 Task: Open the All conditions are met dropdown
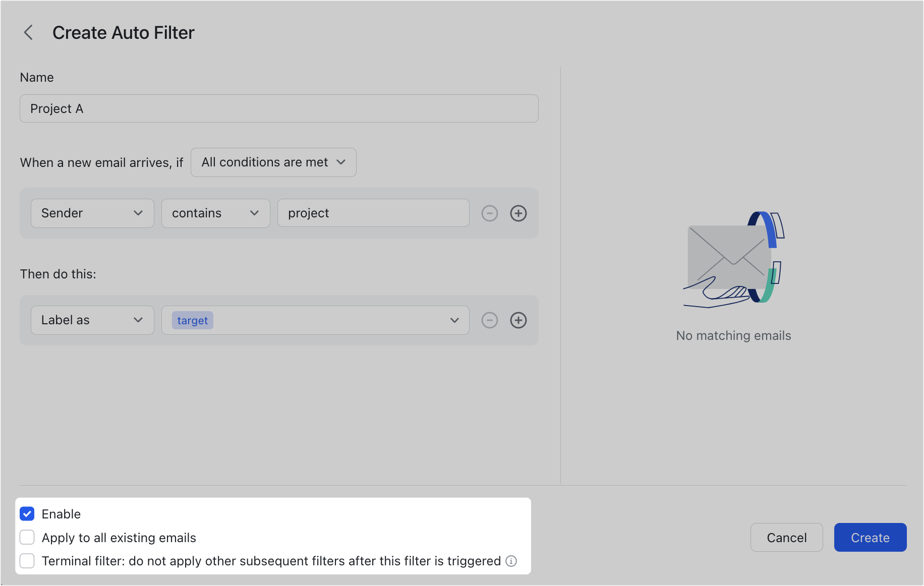click(x=273, y=162)
